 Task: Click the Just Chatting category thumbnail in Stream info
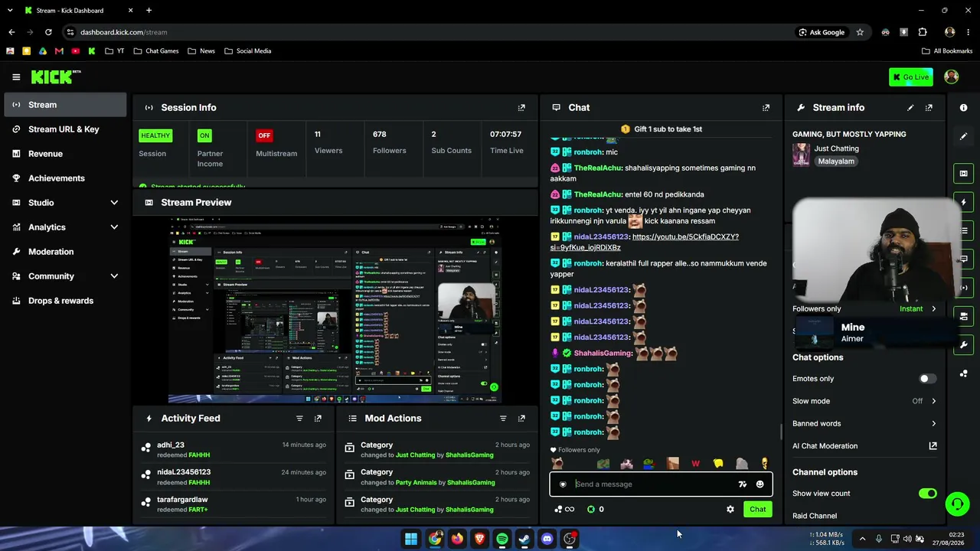[802, 155]
